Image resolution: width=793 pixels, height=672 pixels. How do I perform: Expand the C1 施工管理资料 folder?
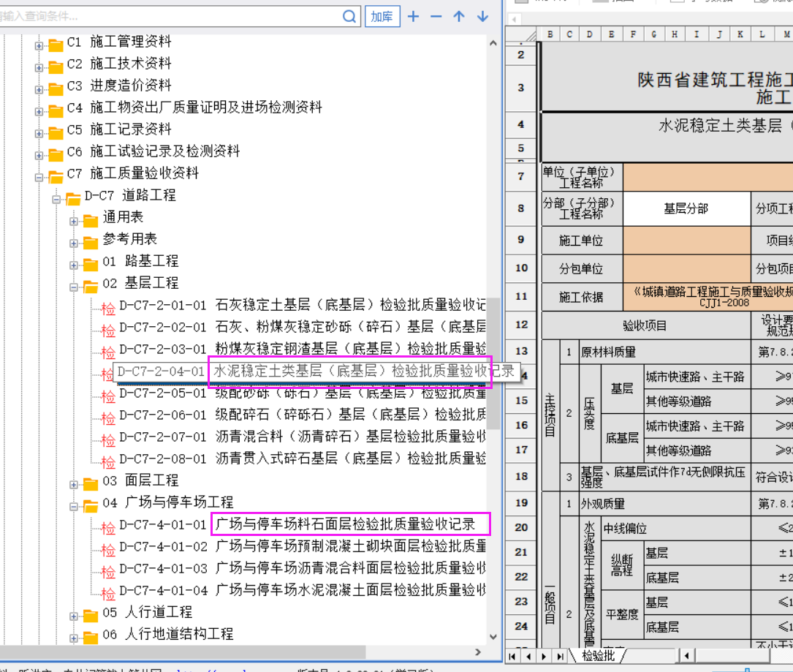(x=39, y=46)
